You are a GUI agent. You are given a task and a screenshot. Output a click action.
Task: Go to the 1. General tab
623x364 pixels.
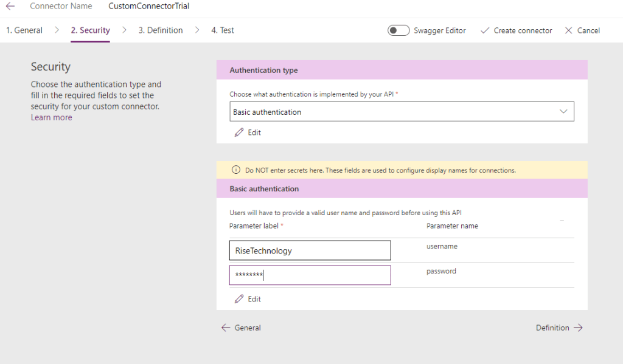24,30
